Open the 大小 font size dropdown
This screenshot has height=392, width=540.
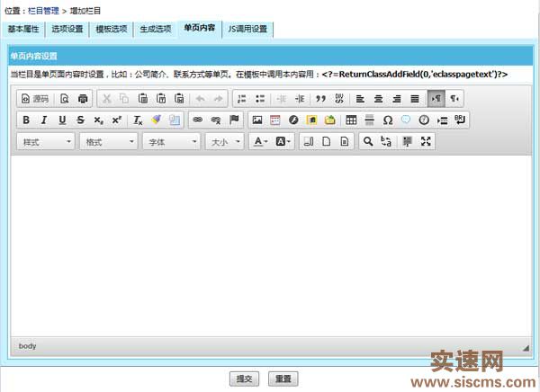click(x=224, y=141)
